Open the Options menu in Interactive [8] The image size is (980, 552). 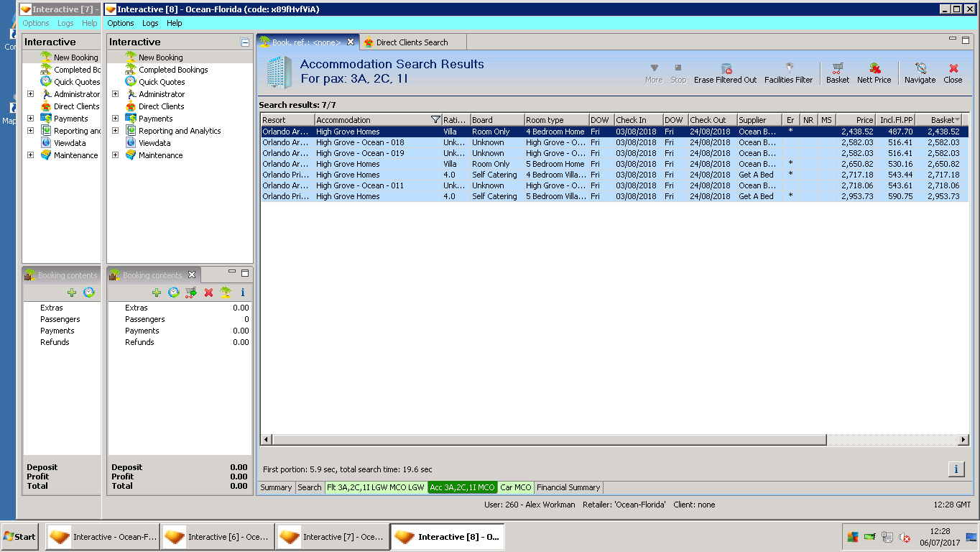(x=121, y=23)
